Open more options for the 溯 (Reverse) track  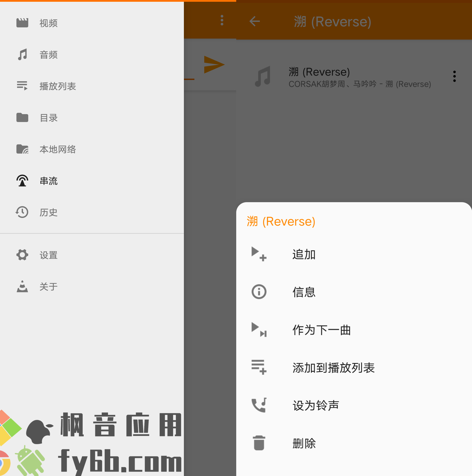(x=454, y=76)
